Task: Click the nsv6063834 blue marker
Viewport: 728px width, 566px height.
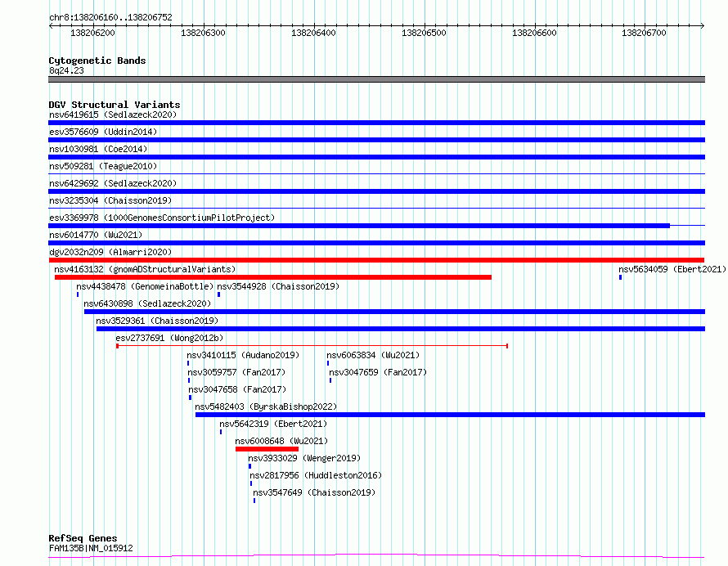Action: click(x=328, y=363)
